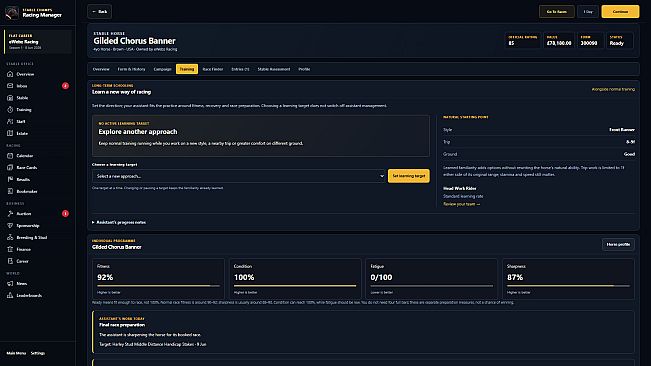Screen dimensions: 651x366
Task: Open Results via its sidebar flag icon
Action: [10, 180]
